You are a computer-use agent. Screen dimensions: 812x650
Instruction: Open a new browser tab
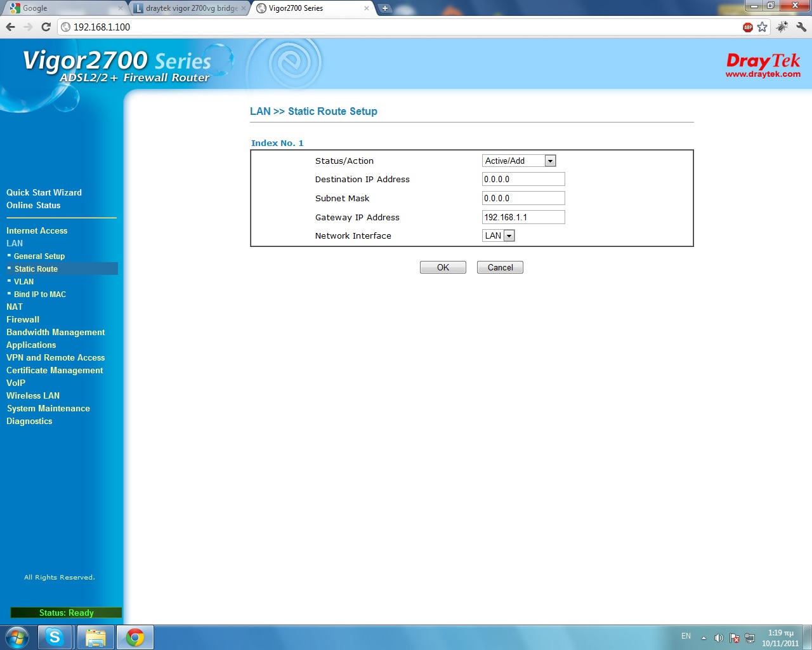(x=384, y=8)
